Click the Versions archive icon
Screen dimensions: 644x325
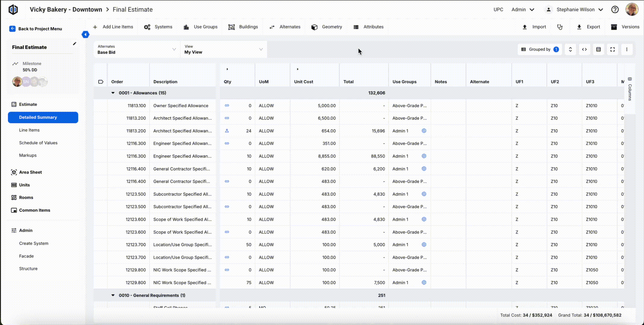point(614,27)
